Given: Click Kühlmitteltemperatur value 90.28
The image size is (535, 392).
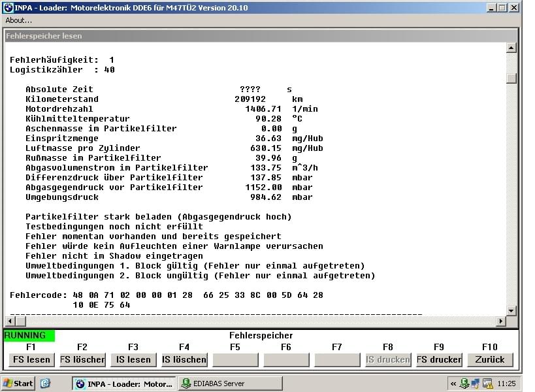Looking at the screenshot, I should point(268,119).
